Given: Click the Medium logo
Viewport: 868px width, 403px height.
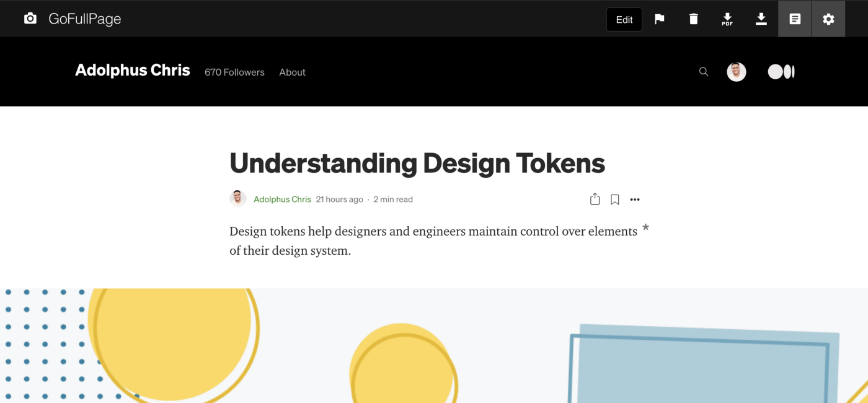Looking at the screenshot, I should tap(781, 72).
